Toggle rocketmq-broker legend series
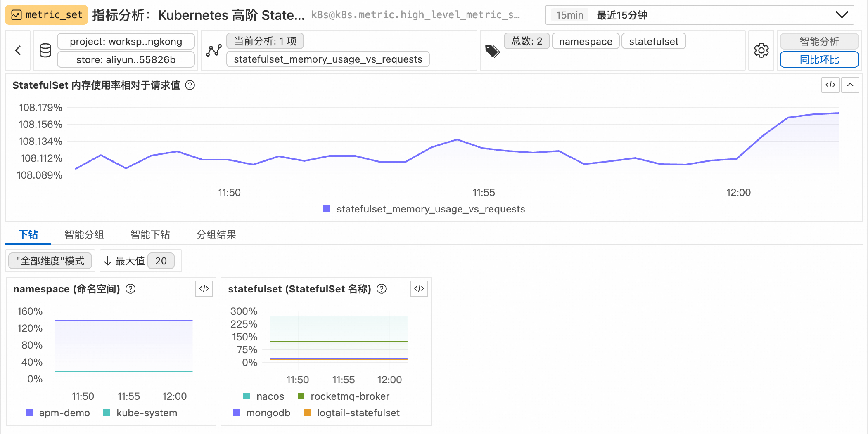The width and height of the screenshot is (868, 434). point(344,396)
